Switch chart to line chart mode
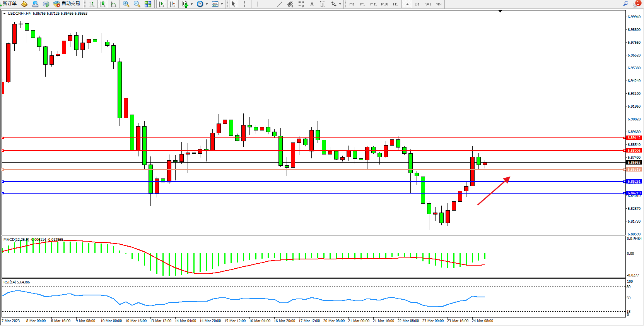644x326 pixels. tap(113, 4)
